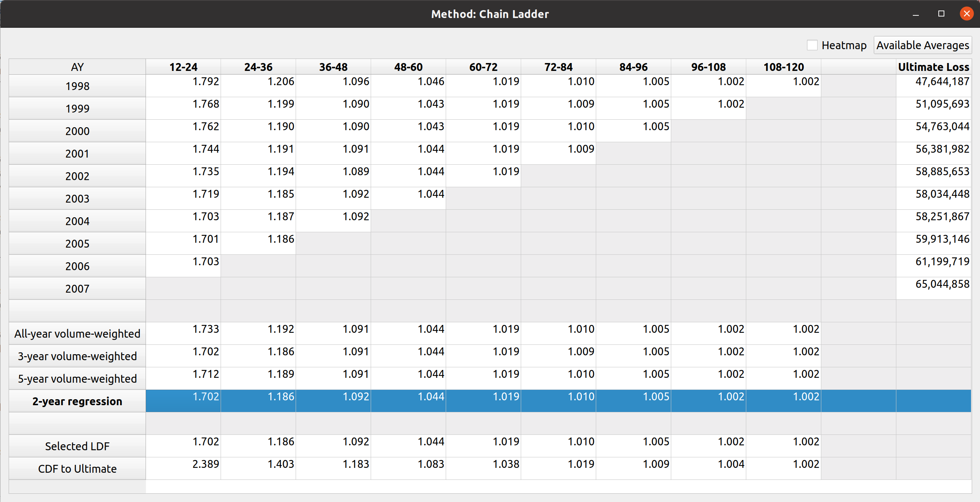Click the 24-36 column header

(258, 67)
